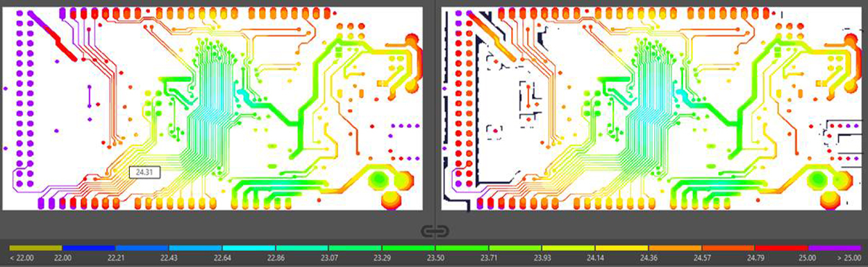The width and height of the screenshot is (868, 267).
Task: Pick the purple swatch above 25.00
Action: pos(835,248)
